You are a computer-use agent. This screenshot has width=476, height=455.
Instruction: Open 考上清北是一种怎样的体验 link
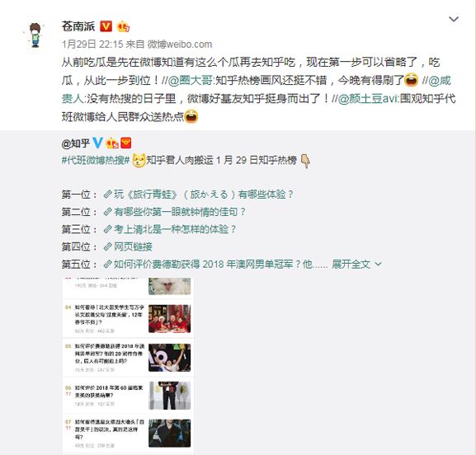(x=170, y=229)
